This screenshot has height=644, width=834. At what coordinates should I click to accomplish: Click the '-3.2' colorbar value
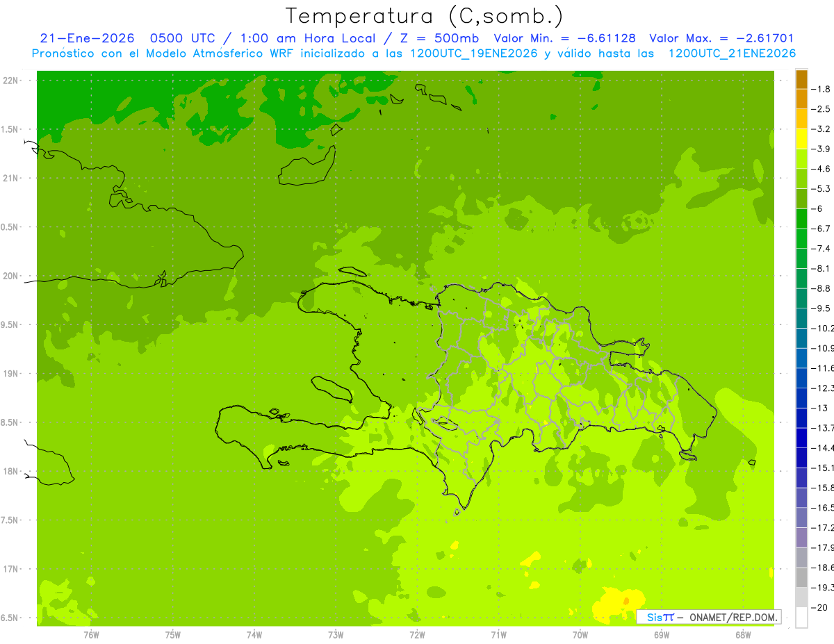pyautogui.click(x=821, y=129)
